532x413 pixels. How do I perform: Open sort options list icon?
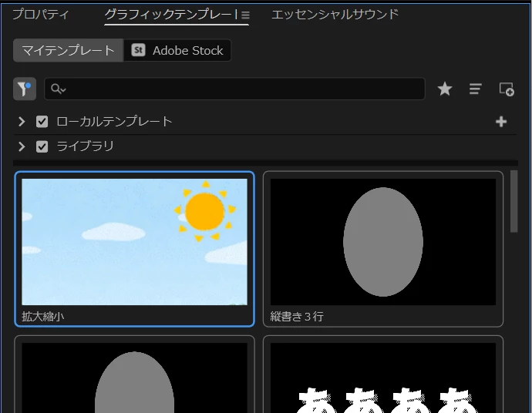475,89
